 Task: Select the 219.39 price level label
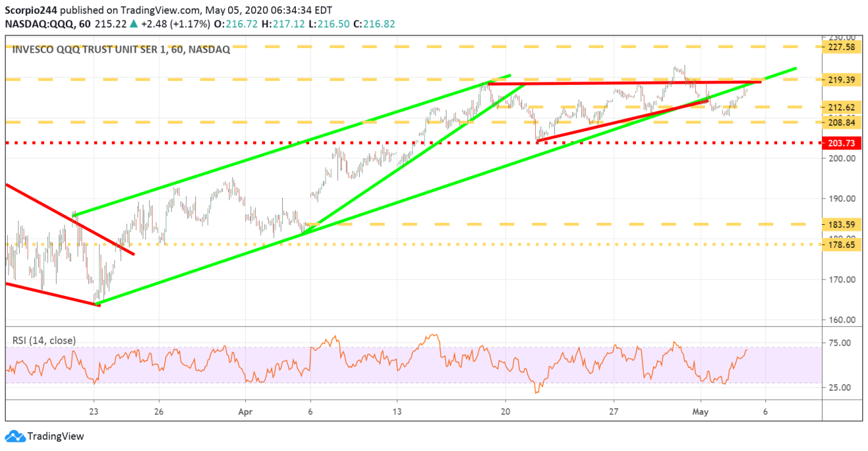842,80
